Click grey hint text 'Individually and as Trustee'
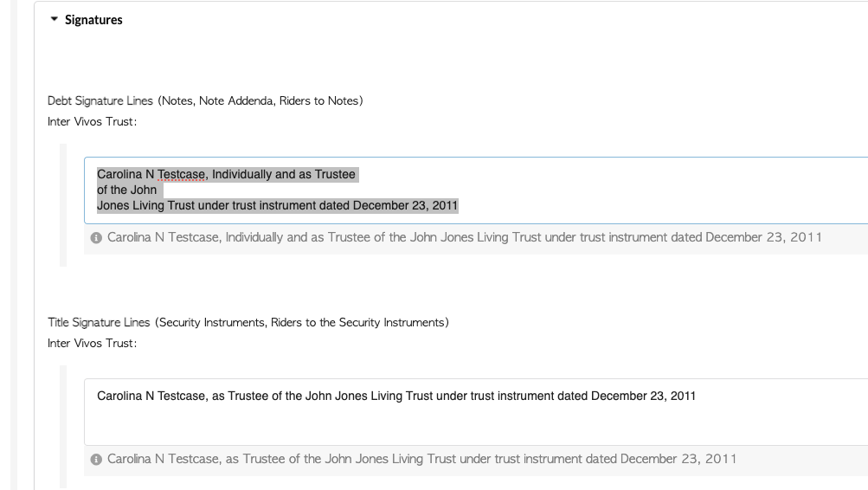868x490 pixels. pos(299,237)
